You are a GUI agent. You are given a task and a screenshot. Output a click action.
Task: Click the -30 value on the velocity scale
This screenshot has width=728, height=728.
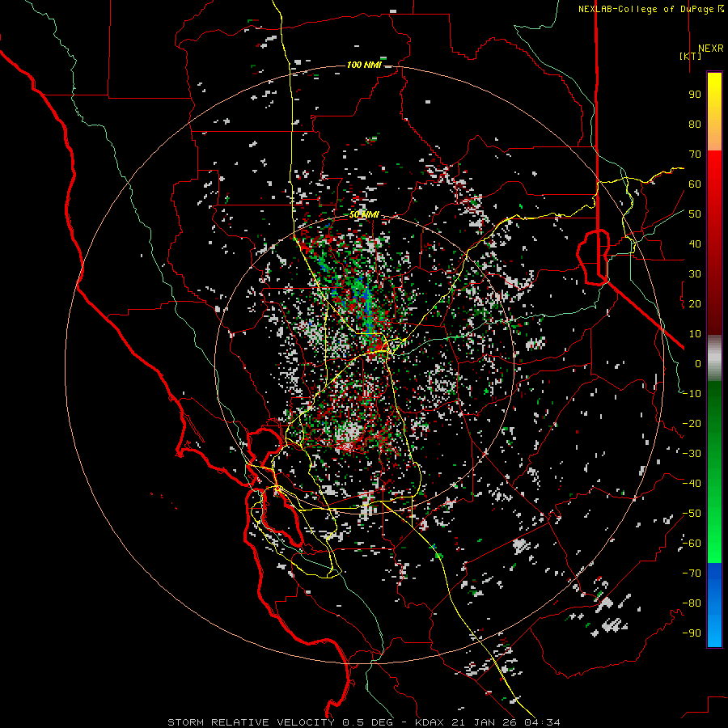692,454
